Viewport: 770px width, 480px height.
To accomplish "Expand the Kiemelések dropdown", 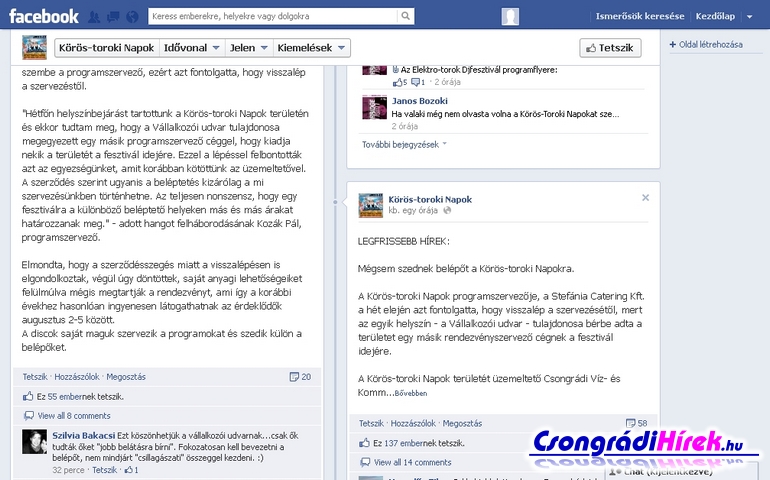I will (x=311, y=48).
